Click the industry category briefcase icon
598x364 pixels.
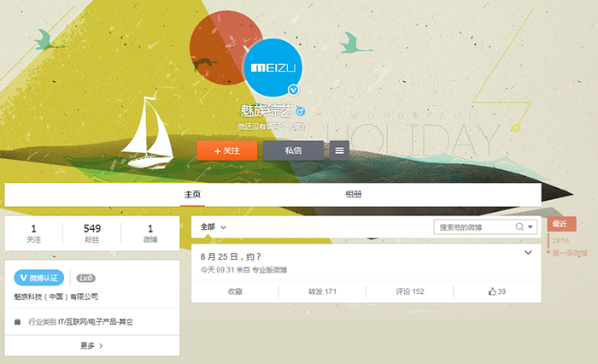[x=17, y=322]
